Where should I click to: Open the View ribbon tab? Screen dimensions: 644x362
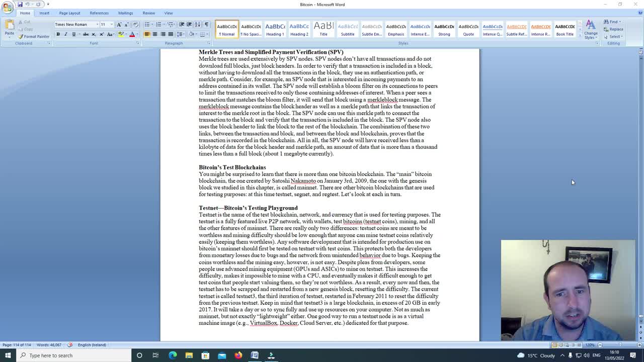(169, 13)
